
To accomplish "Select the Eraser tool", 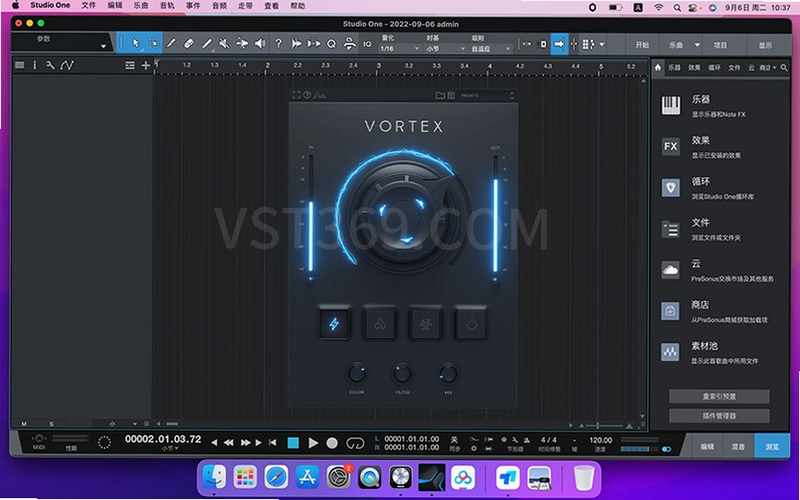I will 189,44.
